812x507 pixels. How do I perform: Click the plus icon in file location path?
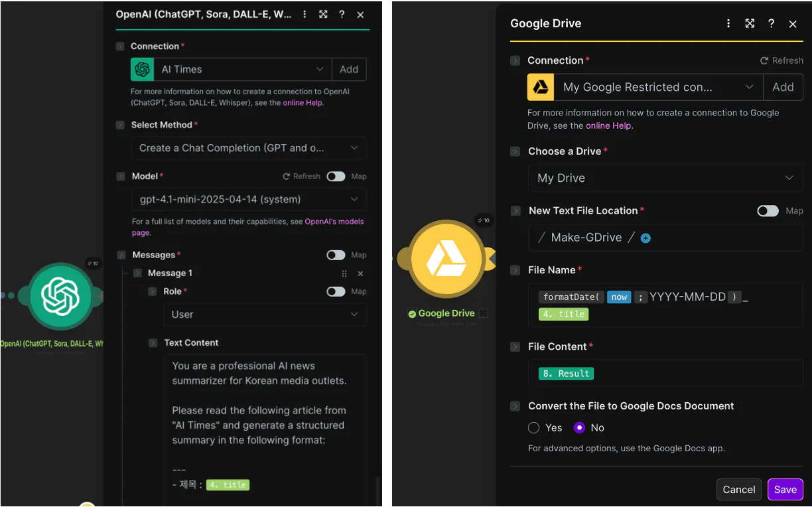coord(645,238)
